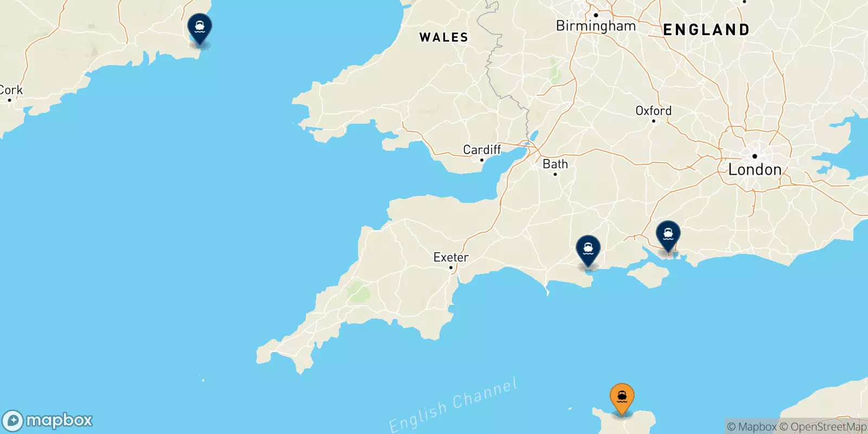Open the Mapbox logo link

47,420
